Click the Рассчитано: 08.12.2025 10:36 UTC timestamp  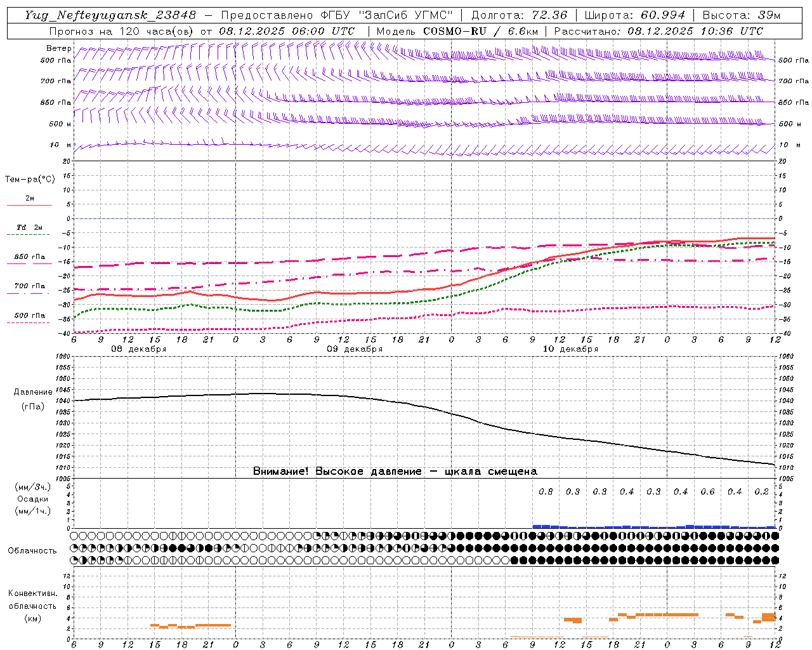(658, 31)
